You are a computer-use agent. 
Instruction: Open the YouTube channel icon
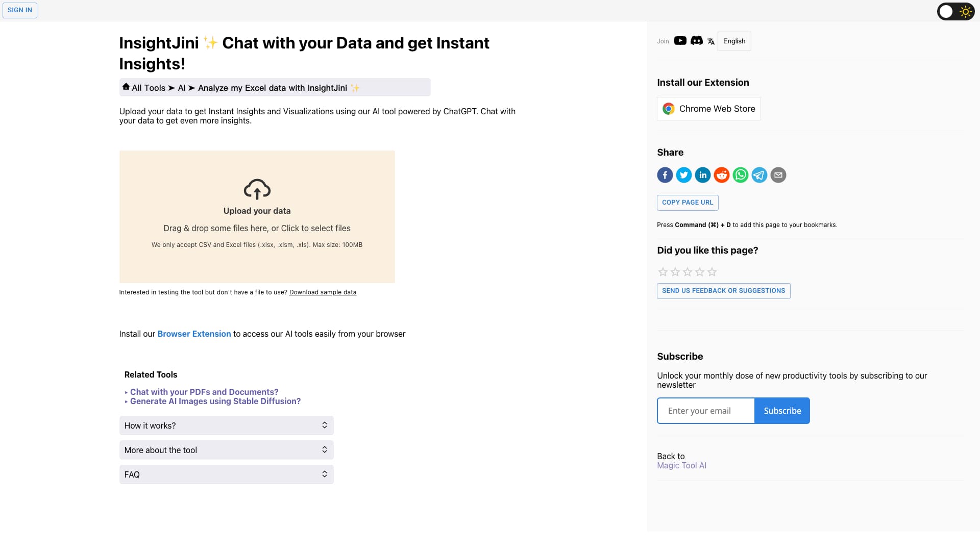point(680,41)
